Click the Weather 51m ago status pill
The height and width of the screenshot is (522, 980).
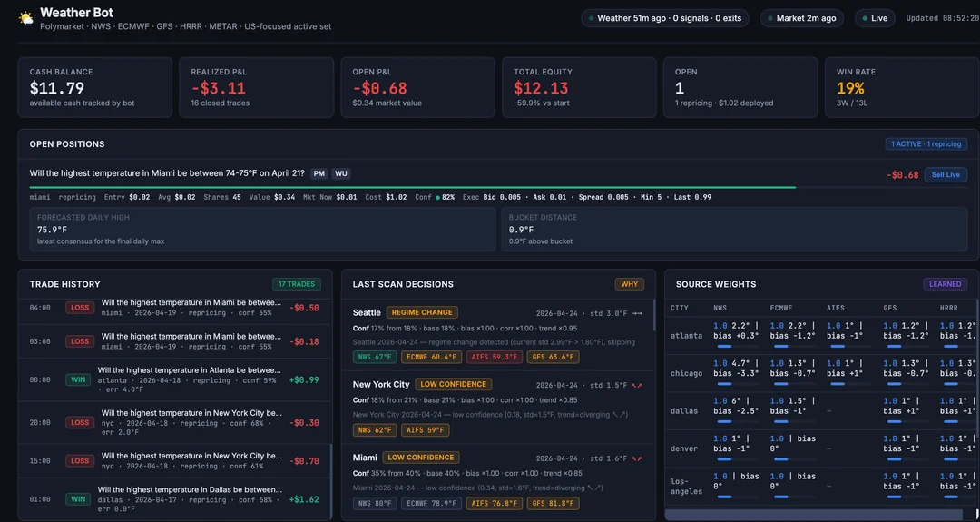click(x=665, y=18)
